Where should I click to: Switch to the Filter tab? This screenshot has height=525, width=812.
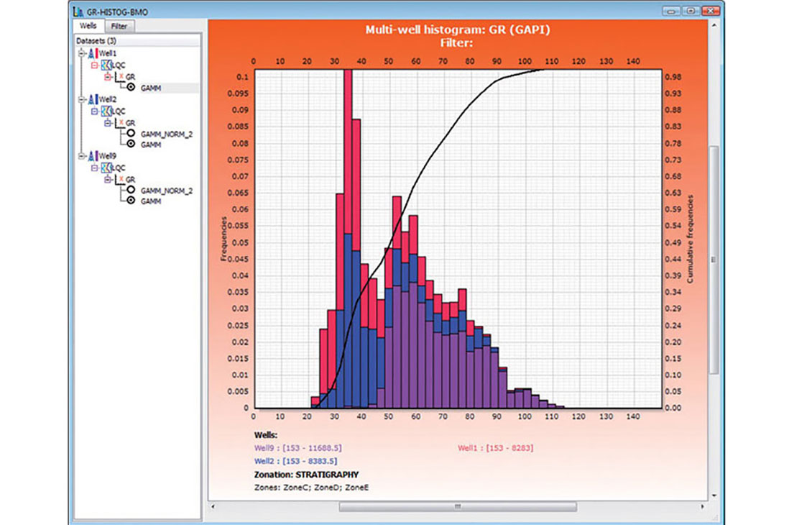coord(119,26)
